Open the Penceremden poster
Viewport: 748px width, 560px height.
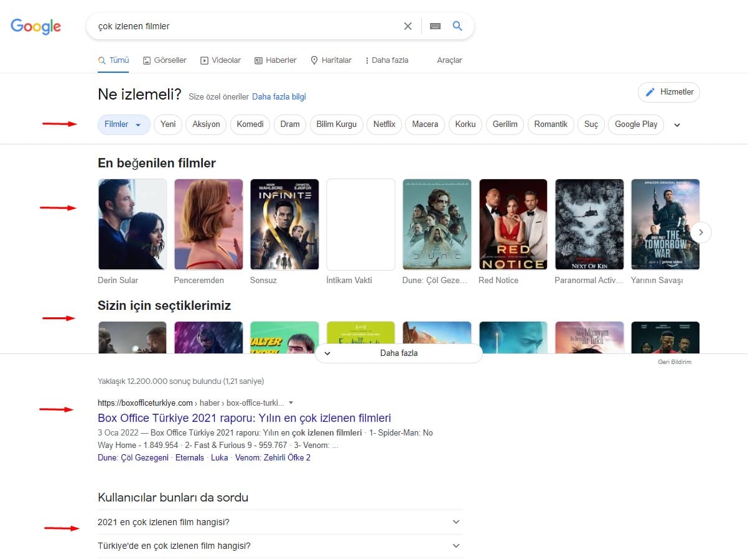[208, 225]
